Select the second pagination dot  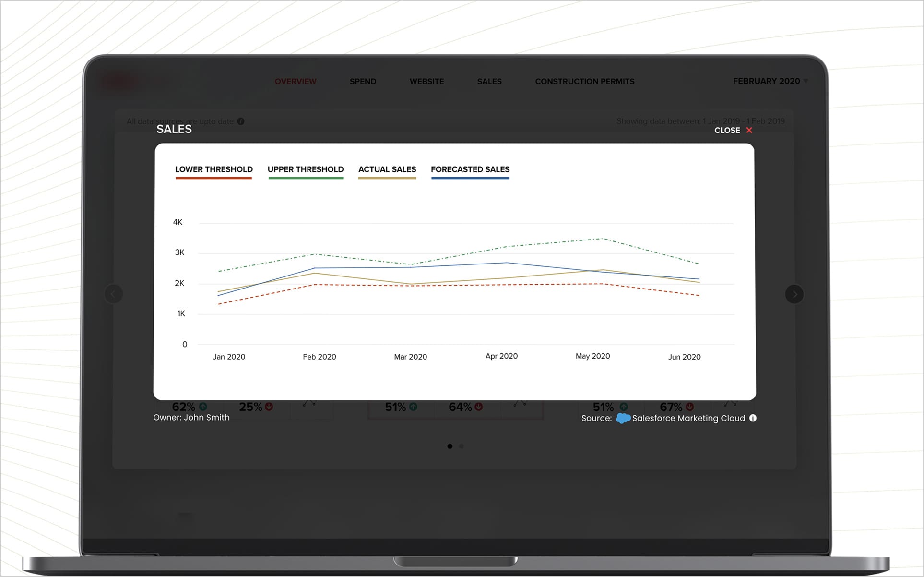462,446
